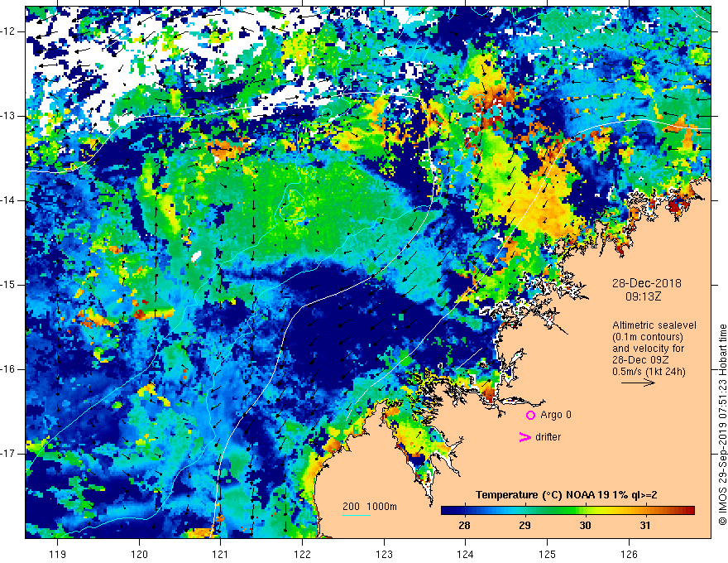Click the 'Altimetric sealevel' caption line
Viewport: 728px width, 563px height.
point(654,325)
